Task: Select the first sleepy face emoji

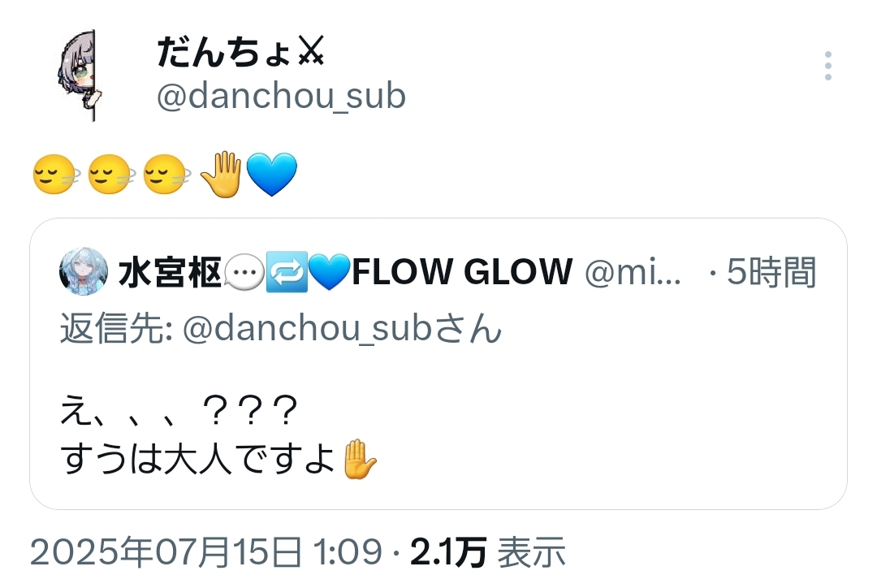Action: pos(56,175)
